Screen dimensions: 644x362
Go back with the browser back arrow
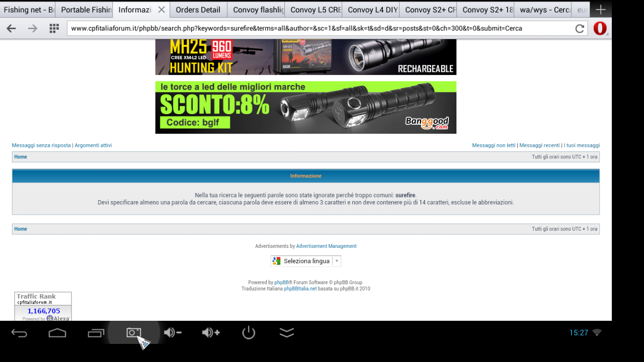pyautogui.click(x=11, y=29)
